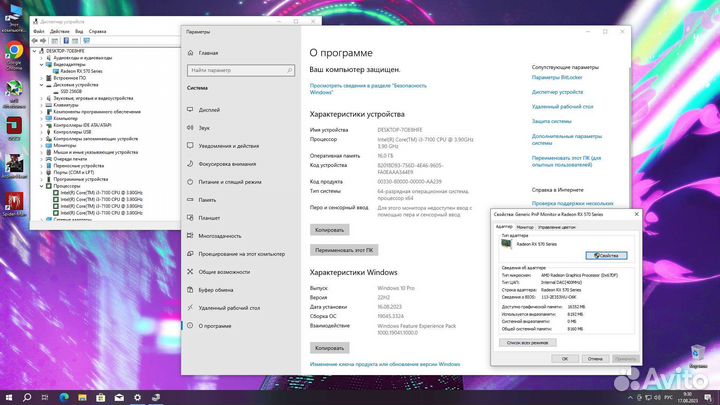Open File Explorer from taskbar

(x=82, y=397)
